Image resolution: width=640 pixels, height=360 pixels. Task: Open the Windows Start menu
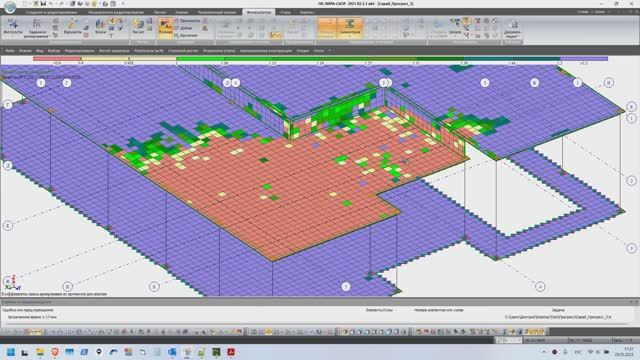pos(11,352)
